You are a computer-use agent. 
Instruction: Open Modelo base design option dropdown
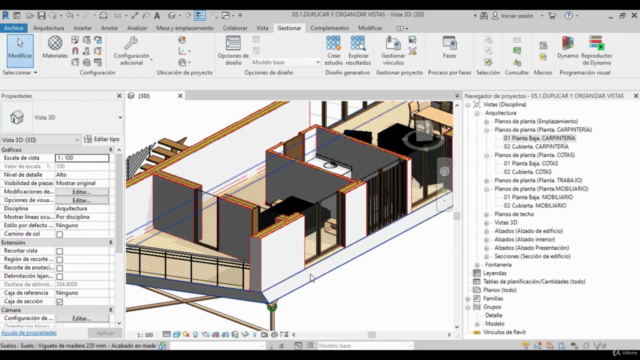tap(285, 62)
